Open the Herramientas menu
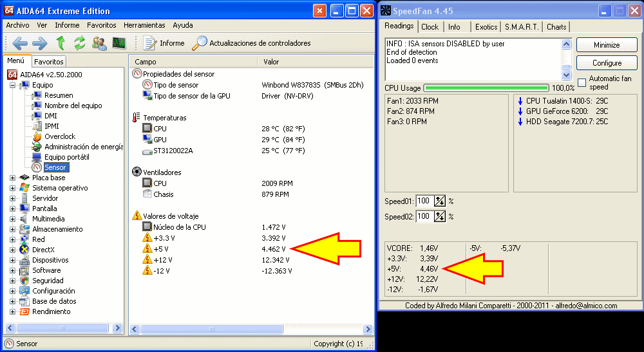 tap(144, 25)
